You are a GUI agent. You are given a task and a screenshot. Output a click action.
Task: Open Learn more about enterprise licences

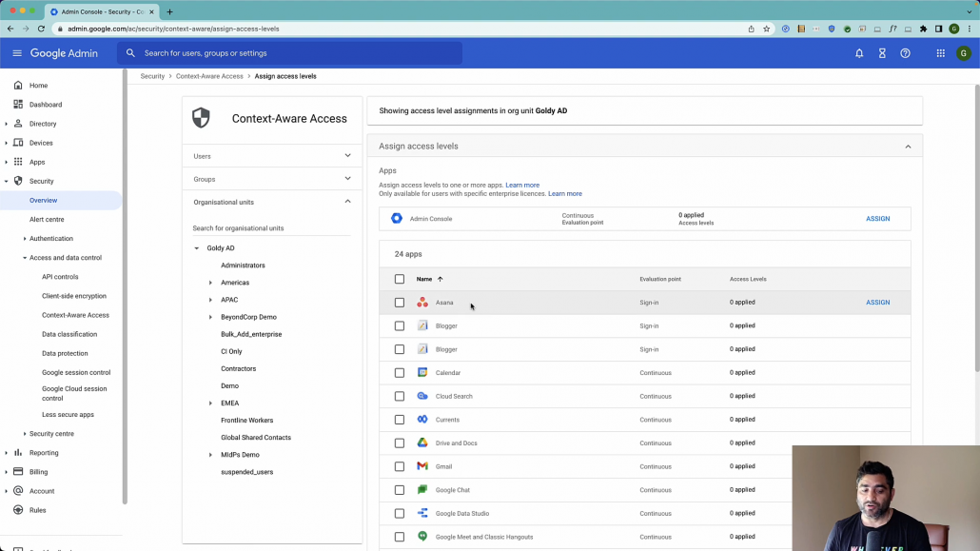(x=565, y=194)
